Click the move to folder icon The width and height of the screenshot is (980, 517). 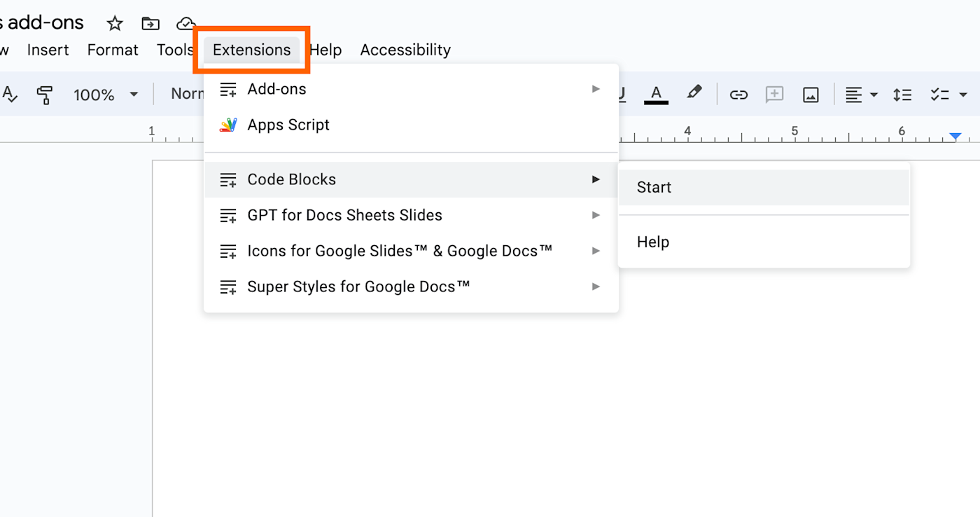150,24
